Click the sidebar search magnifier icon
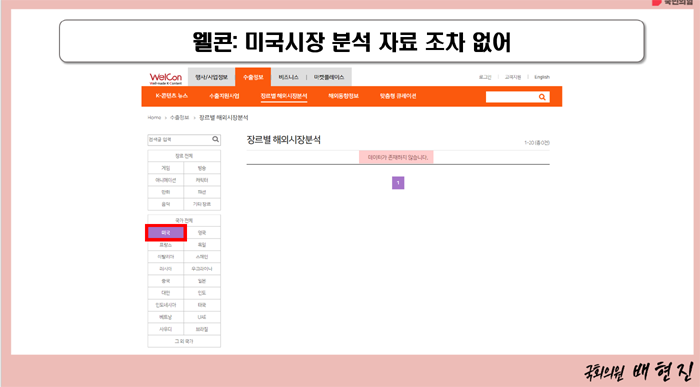 (x=215, y=139)
